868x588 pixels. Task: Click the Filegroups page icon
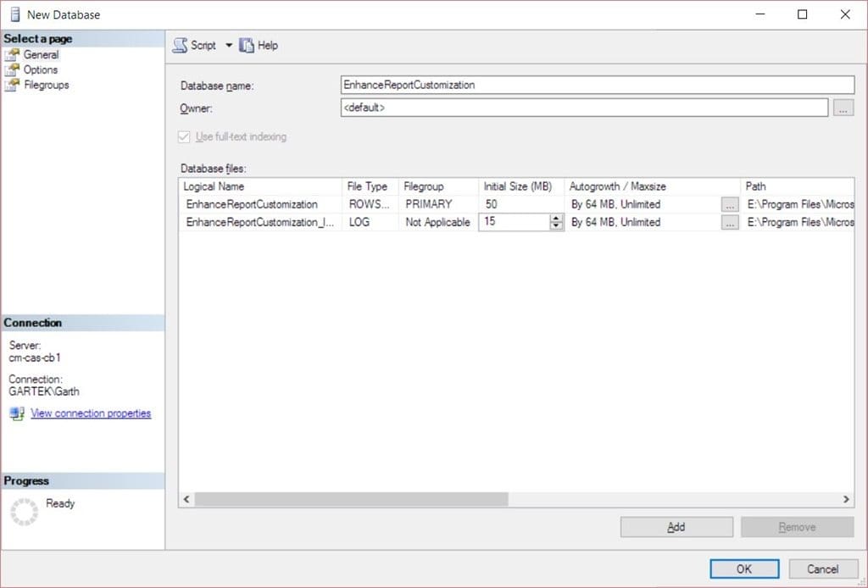[x=12, y=85]
